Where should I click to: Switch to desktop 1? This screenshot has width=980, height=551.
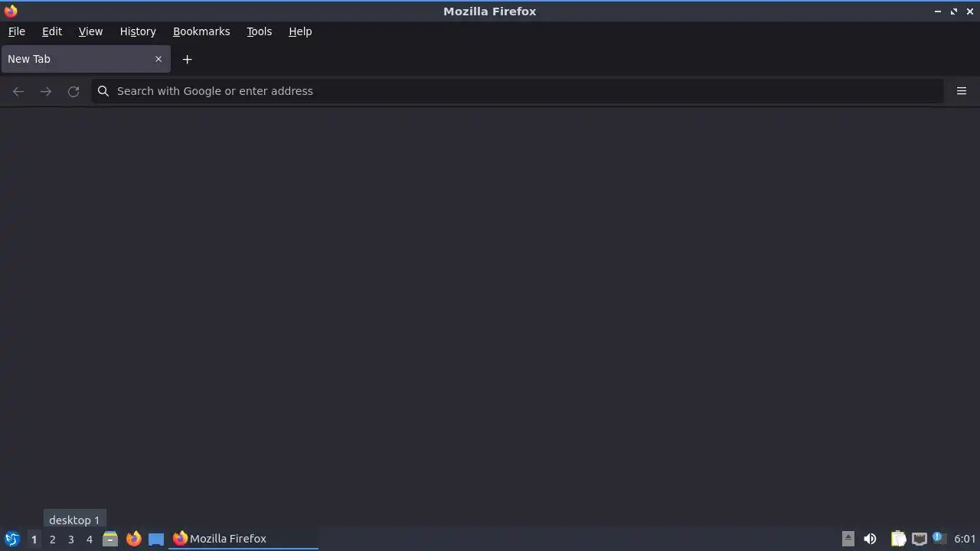point(34,539)
